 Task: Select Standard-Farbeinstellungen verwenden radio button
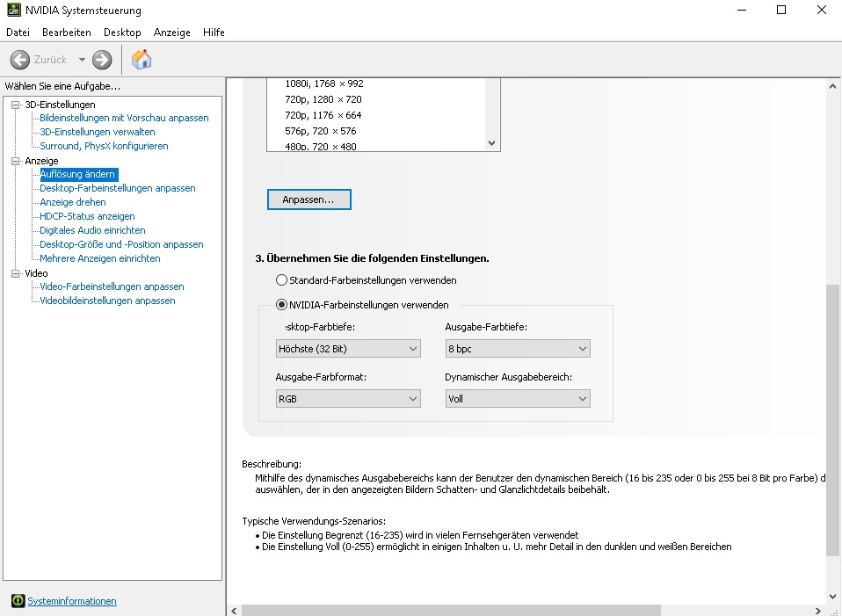point(281,279)
